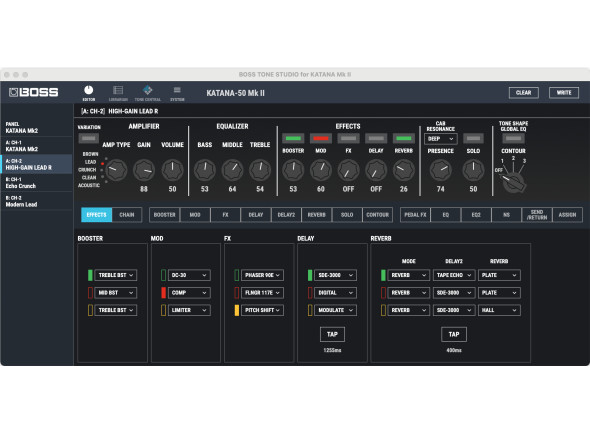Open the SEND/RETURN tab
The image size is (590, 434).
pos(537,215)
